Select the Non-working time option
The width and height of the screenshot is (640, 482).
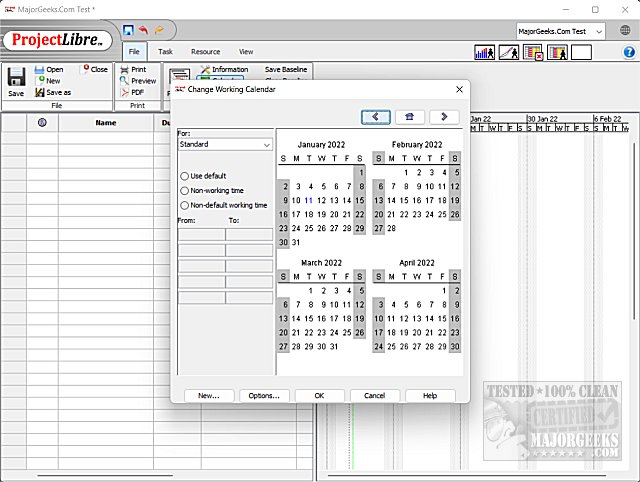184,190
